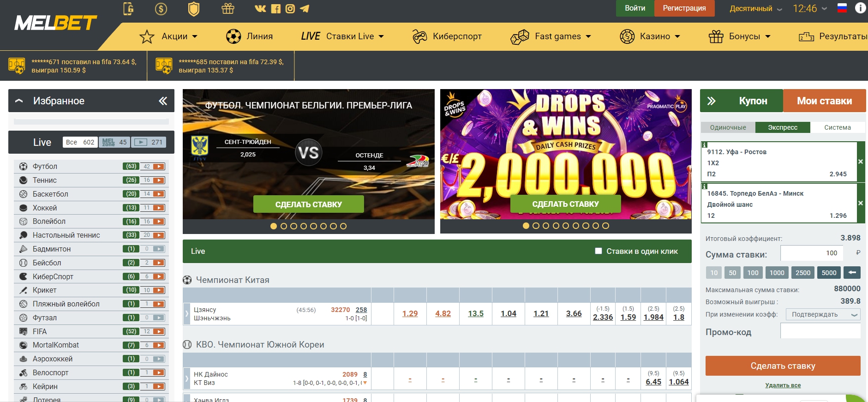Image resolution: width=868 pixels, height=402 pixels.
Task: Open the Десятичный odds format dropdown
Action: [x=755, y=8]
